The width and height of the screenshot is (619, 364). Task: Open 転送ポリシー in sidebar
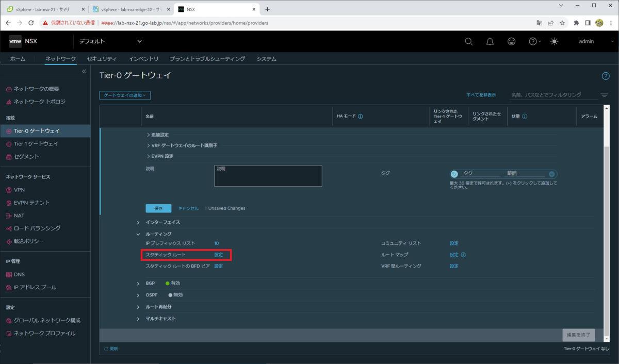(28, 241)
